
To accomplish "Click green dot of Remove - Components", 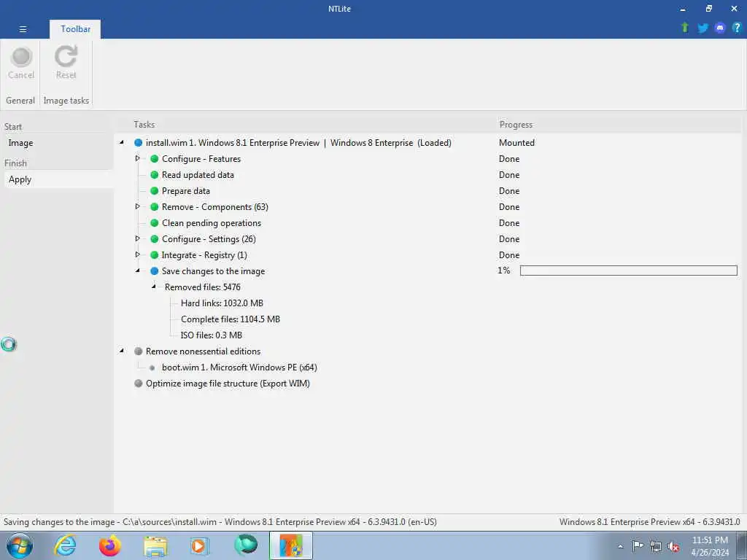I will point(155,207).
